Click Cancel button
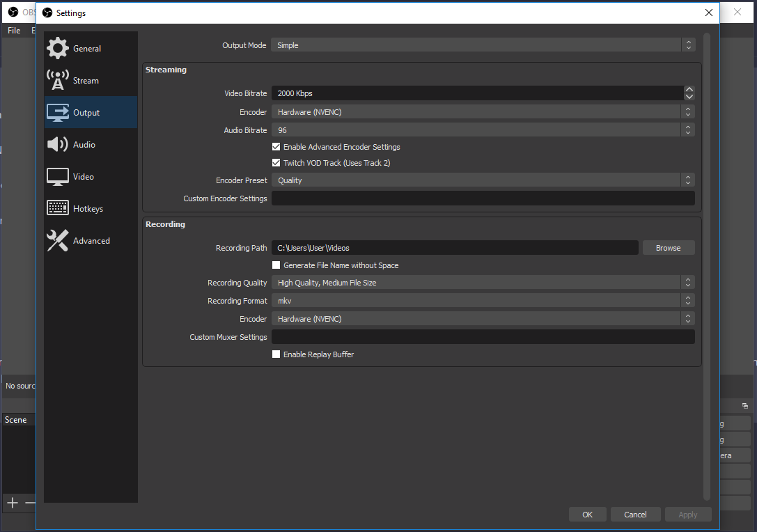This screenshot has width=757, height=532. coord(635,514)
